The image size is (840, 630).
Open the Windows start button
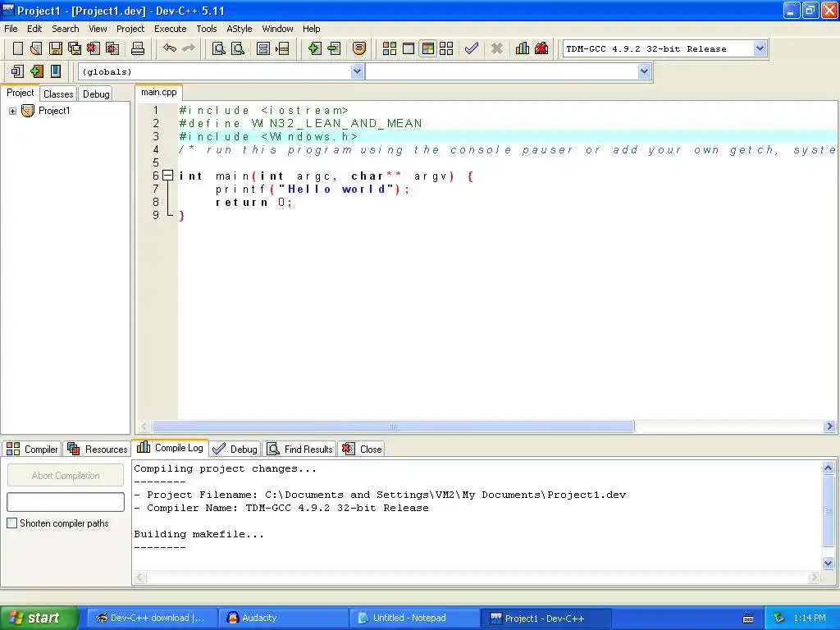click(x=39, y=618)
